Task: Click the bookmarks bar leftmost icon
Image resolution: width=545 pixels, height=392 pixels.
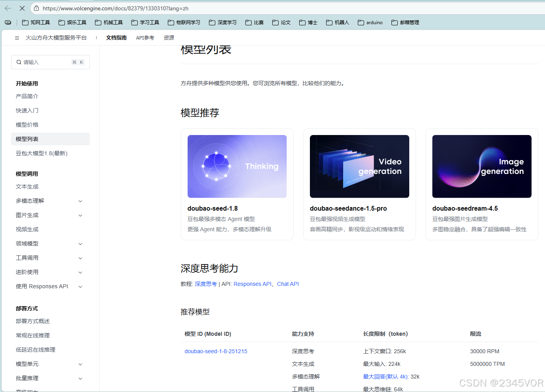Action: [x=8, y=23]
